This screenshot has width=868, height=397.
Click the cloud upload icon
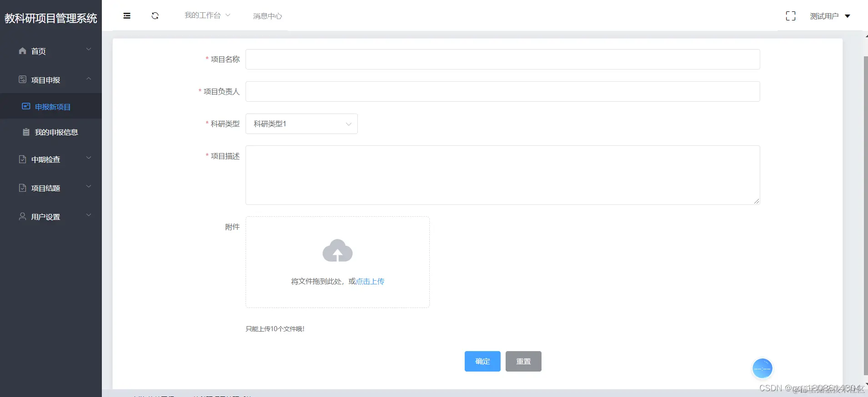coord(337,250)
